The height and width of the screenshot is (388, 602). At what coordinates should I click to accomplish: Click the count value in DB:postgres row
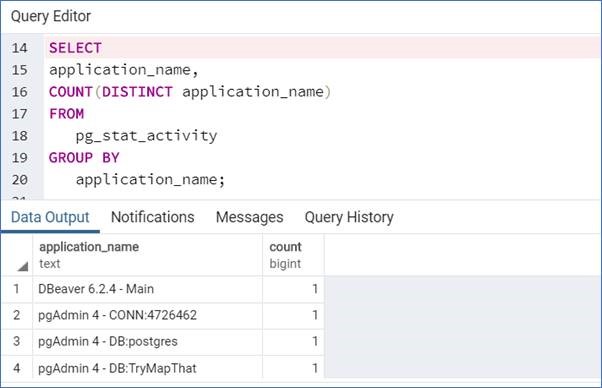pos(293,341)
